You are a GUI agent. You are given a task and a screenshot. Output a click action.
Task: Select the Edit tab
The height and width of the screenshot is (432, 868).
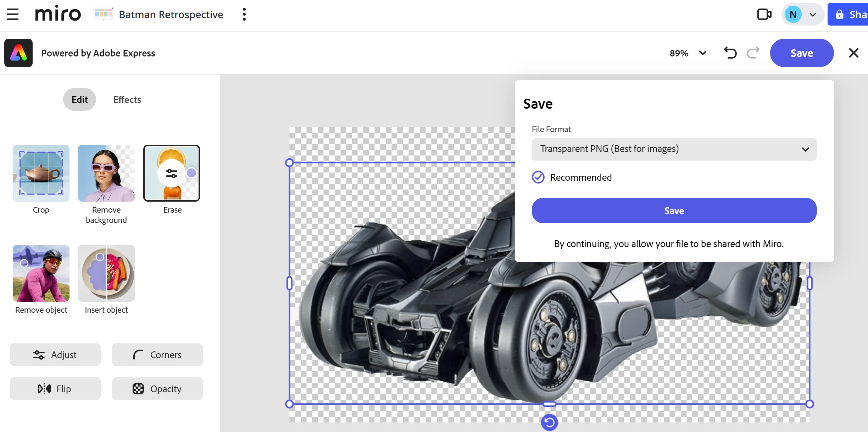click(79, 100)
